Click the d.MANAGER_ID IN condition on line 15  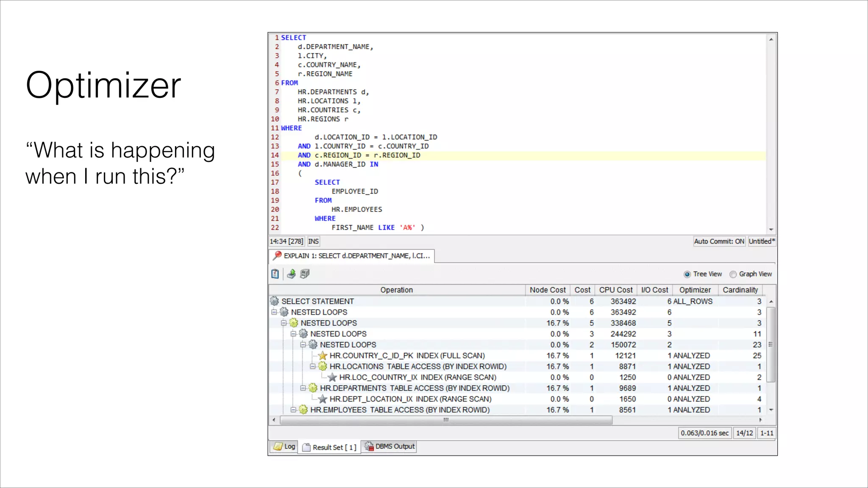click(347, 164)
